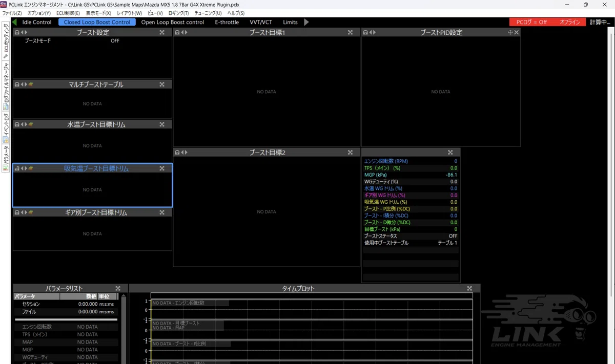
Task: Click the lock icon on ブースト目標1 panel
Action: (x=177, y=32)
